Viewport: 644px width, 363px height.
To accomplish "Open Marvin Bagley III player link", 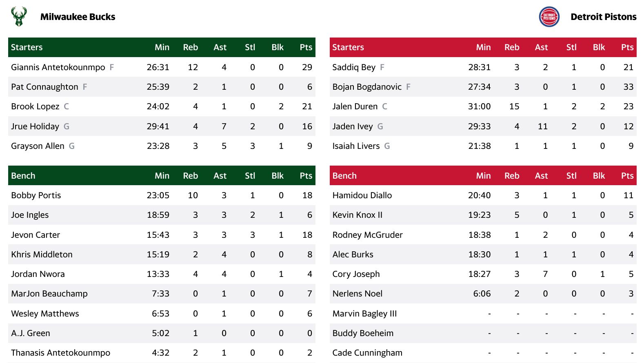I will (x=364, y=314).
